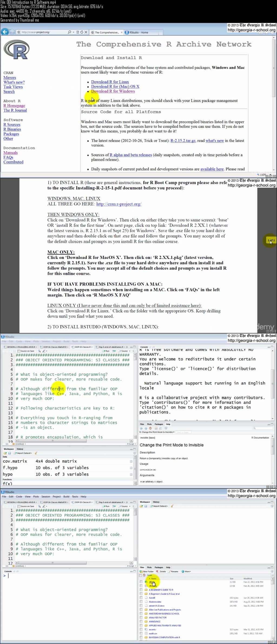Click the .Rhistory file icon

click(146, 586)
